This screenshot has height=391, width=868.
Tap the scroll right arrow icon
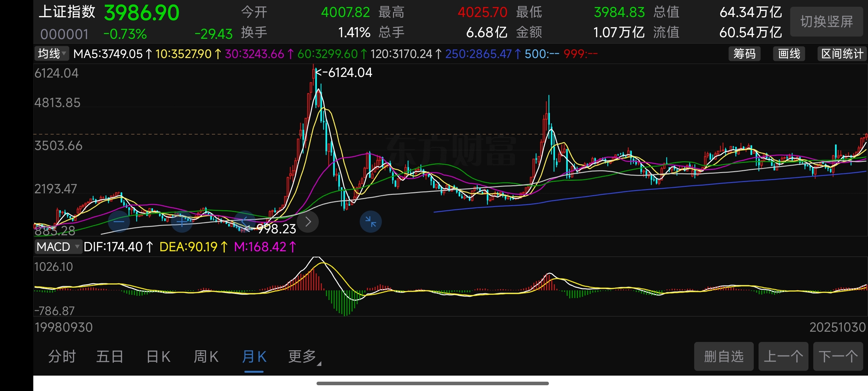[308, 222]
